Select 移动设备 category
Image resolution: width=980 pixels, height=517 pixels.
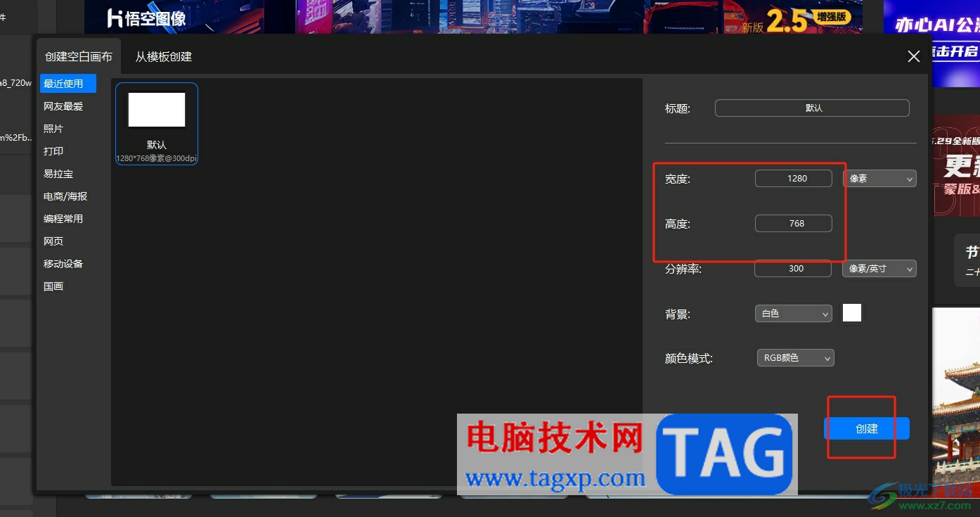click(63, 264)
